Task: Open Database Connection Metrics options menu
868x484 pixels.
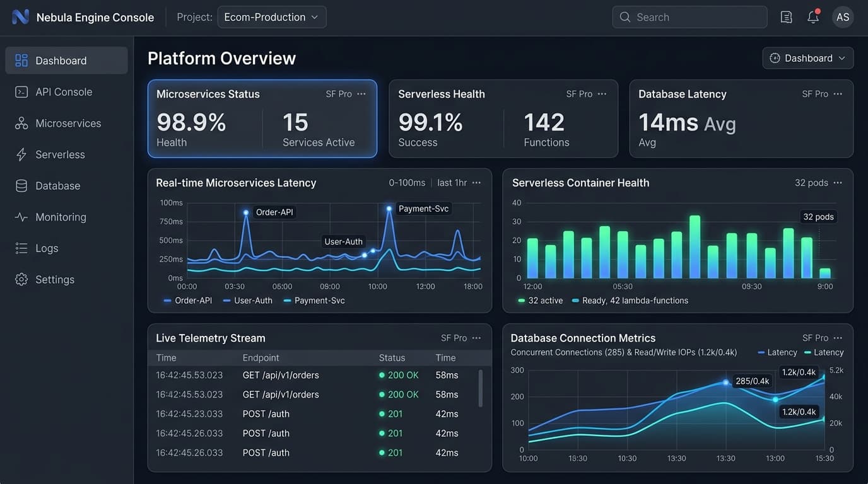Action: (838, 338)
